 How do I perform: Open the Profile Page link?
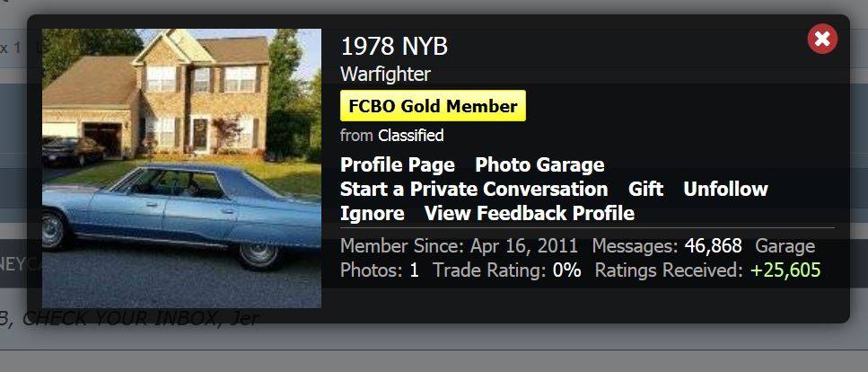398,165
